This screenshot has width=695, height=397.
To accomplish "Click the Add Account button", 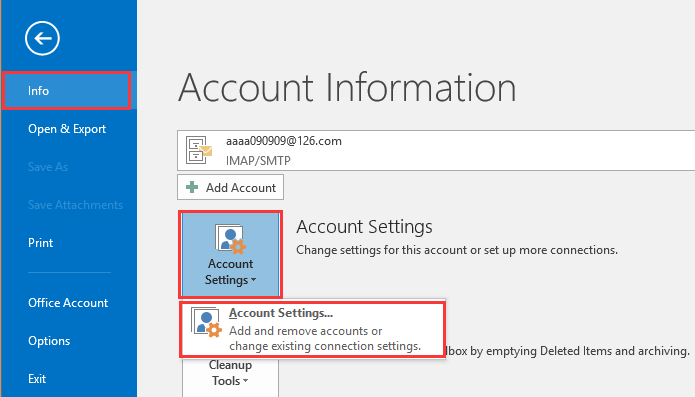I will 230,187.
